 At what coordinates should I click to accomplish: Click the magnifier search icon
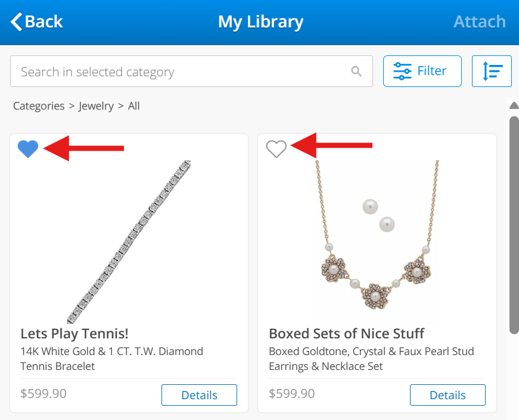click(356, 72)
